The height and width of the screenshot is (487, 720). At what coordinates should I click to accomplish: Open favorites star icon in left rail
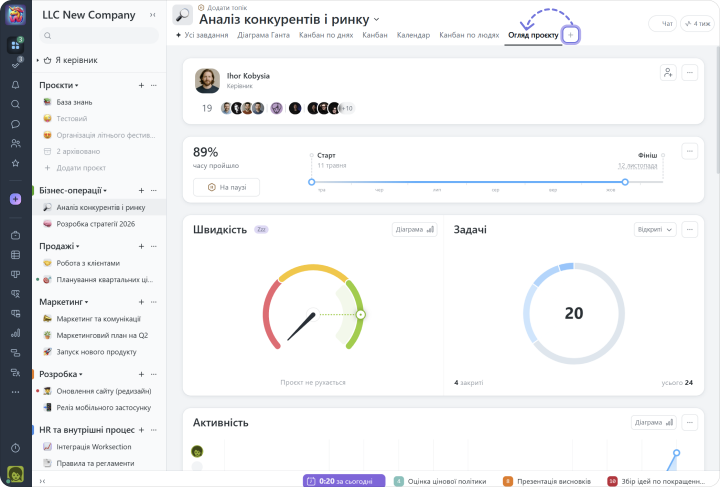tap(15, 163)
